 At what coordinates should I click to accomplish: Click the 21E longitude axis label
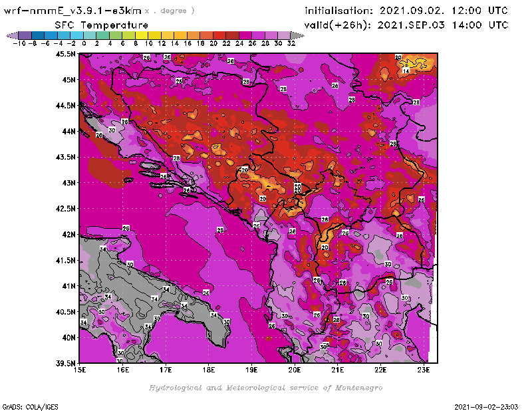[x=338, y=370]
